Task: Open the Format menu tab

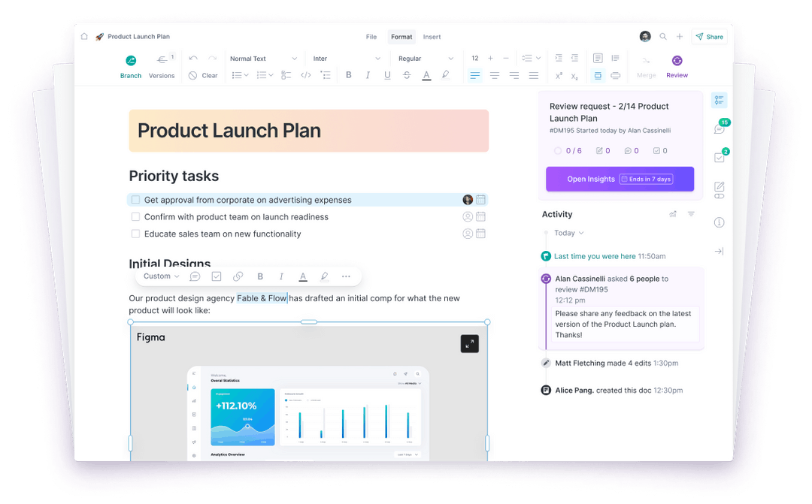Action: pos(401,37)
